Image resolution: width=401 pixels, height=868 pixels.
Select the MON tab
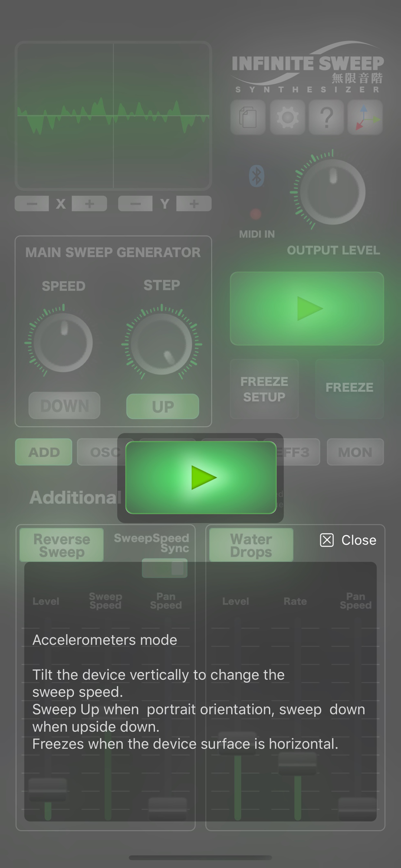pos(355,452)
